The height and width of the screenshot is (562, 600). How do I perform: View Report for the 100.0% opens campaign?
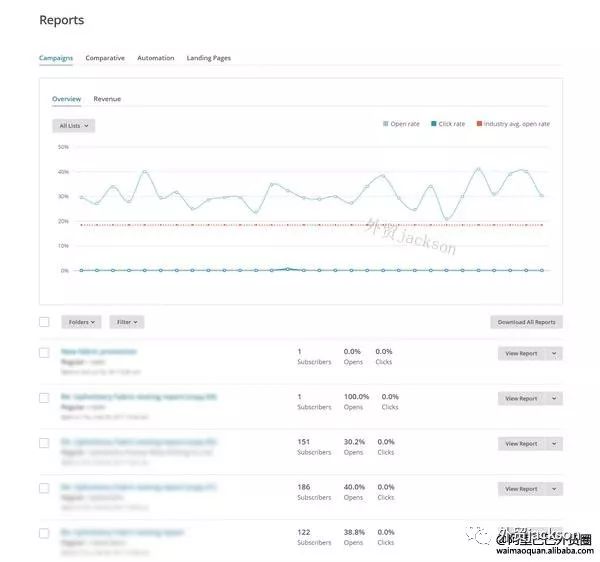(521, 398)
